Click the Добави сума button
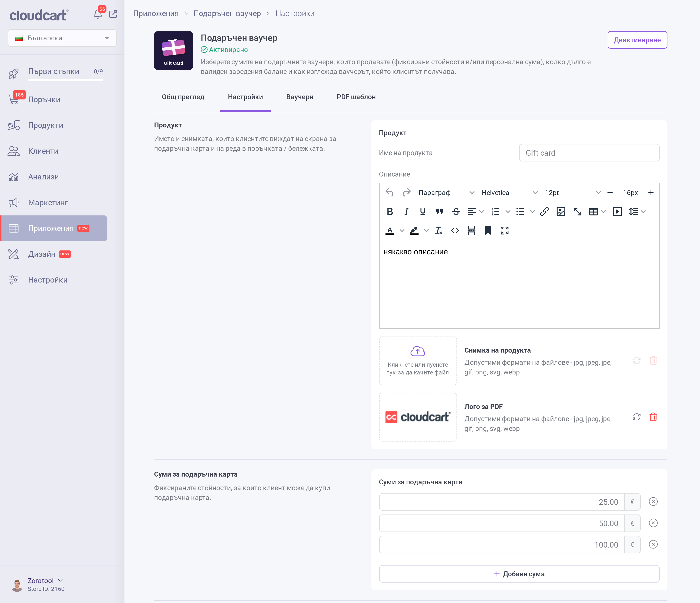This screenshot has height=603, width=700. (519, 574)
